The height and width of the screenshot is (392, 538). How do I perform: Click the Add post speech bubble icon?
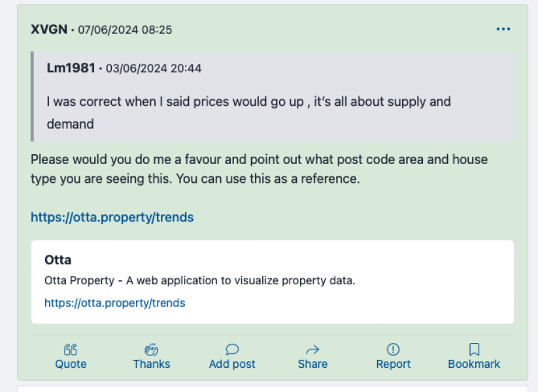tap(232, 349)
